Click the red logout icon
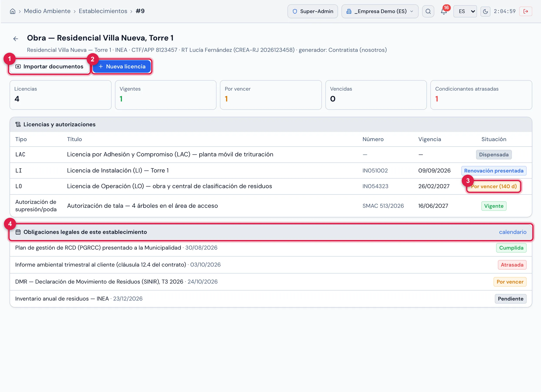This screenshot has width=541, height=392. click(526, 11)
